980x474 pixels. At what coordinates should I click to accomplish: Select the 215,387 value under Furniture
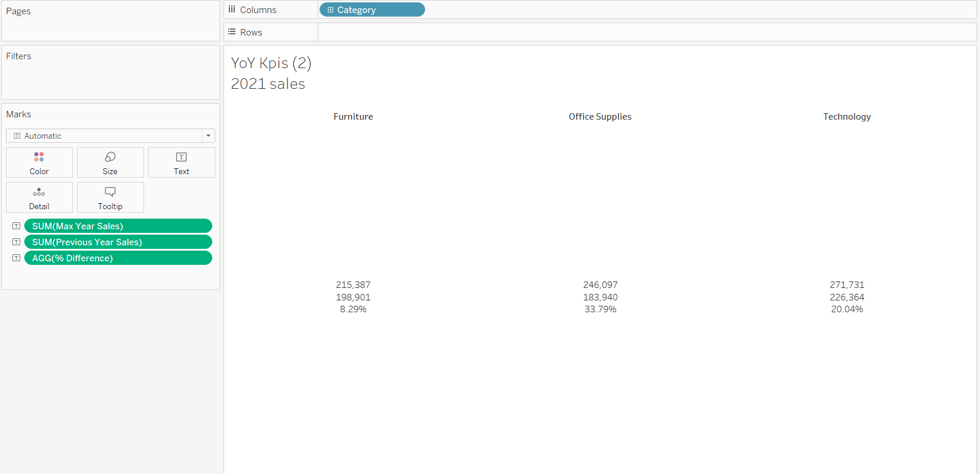click(353, 285)
